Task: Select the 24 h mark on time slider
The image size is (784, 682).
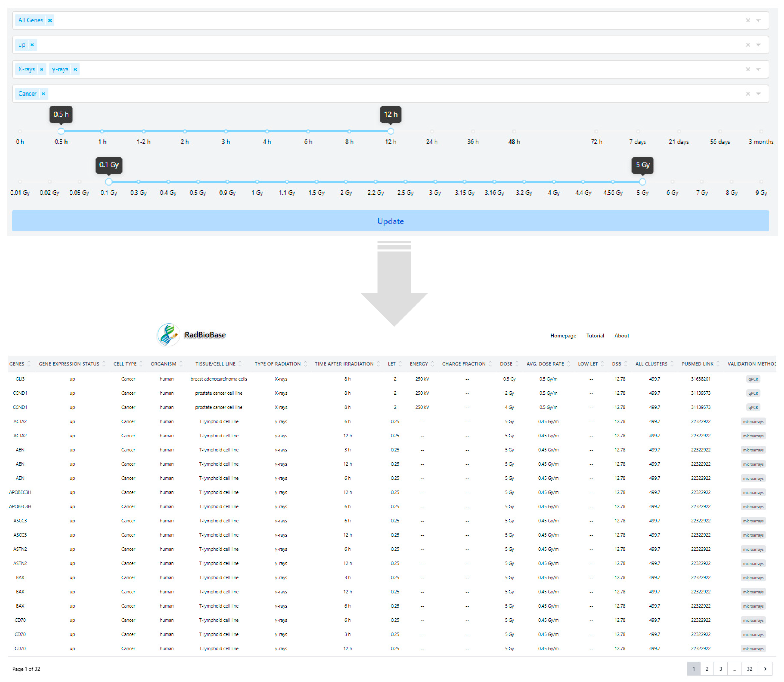Action: (x=431, y=131)
